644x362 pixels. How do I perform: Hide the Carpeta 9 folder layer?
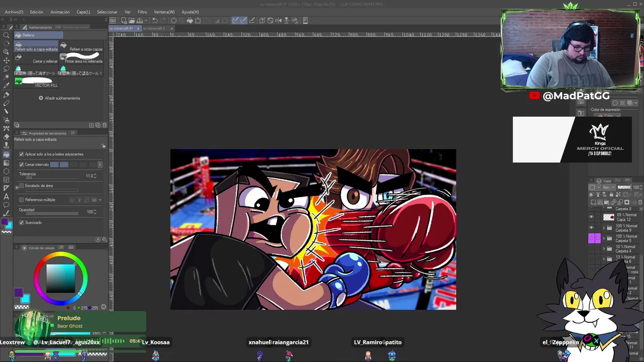(592, 228)
